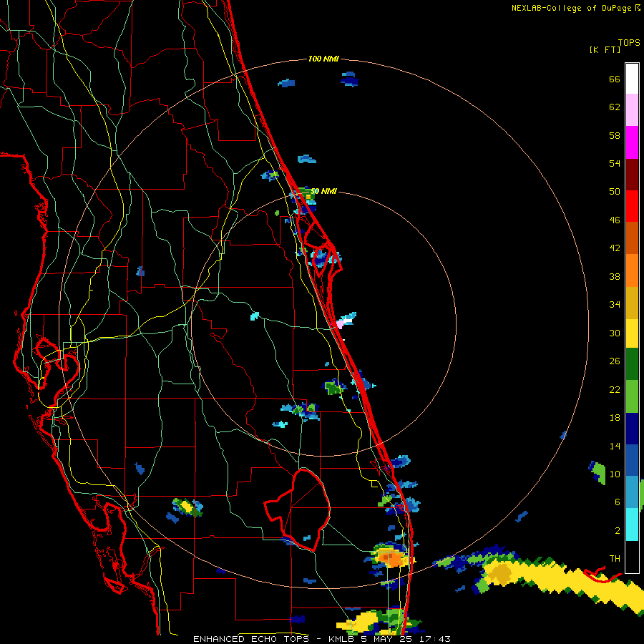Pick the magenta legend swatch
644x644 pixels.
[x=632, y=142]
